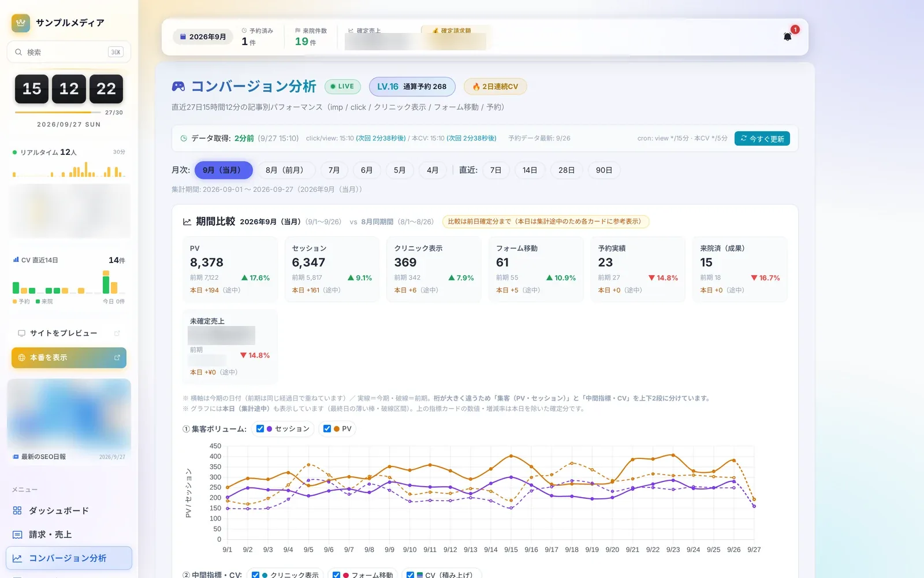924x578 pixels.
Task: Show the last 28日 range
Action: (x=567, y=171)
